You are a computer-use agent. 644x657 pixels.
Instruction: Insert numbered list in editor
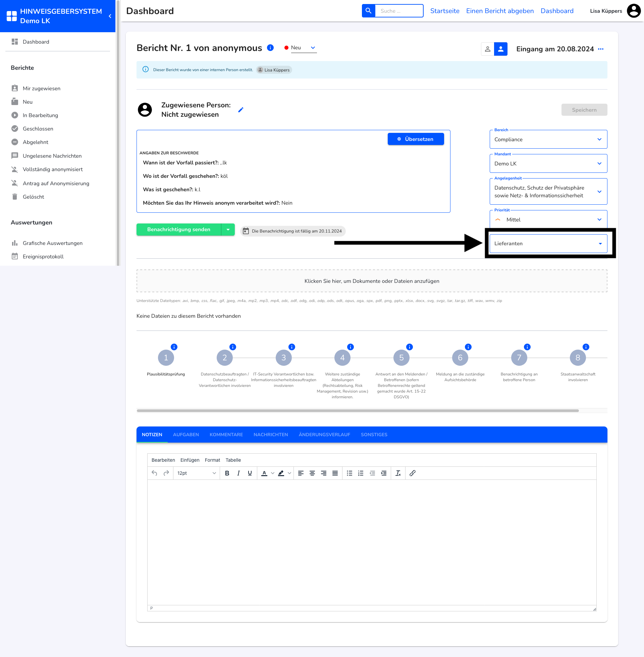click(x=361, y=473)
